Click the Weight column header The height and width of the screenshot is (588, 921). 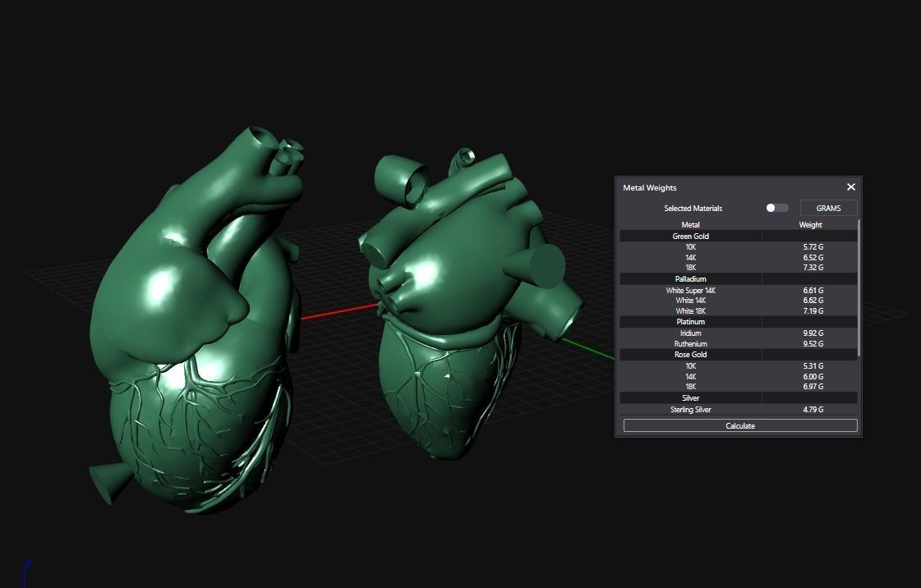point(810,225)
